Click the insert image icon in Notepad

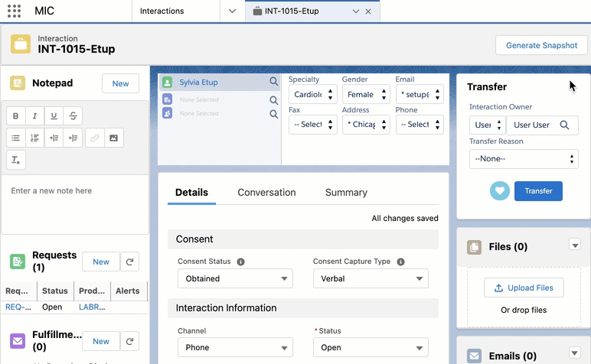pyautogui.click(x=114, y=138)
